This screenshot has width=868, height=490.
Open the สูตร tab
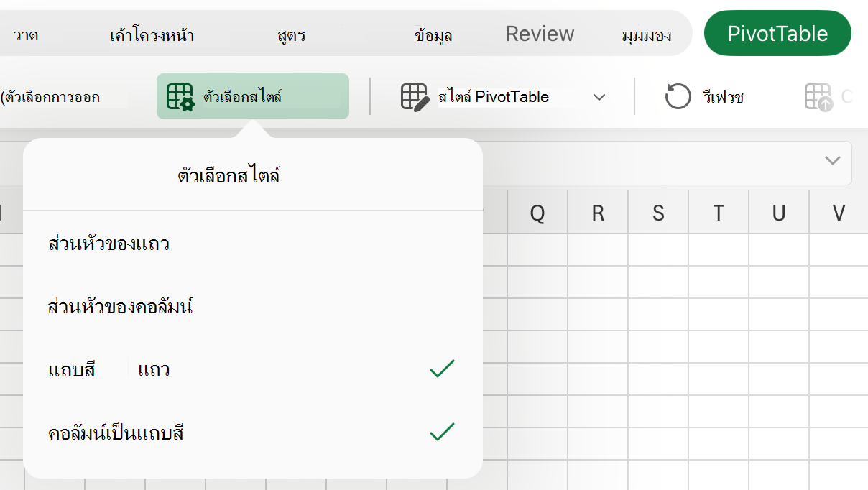click(x=291, y=34)
